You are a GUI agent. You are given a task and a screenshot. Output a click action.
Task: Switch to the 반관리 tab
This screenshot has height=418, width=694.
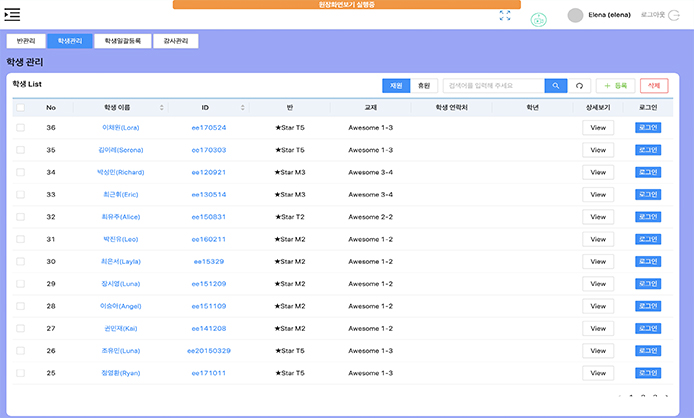25,41
